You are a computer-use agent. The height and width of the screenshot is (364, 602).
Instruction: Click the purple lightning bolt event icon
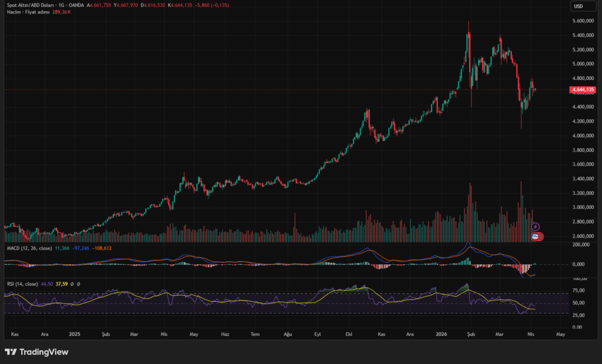coord(535,226)
